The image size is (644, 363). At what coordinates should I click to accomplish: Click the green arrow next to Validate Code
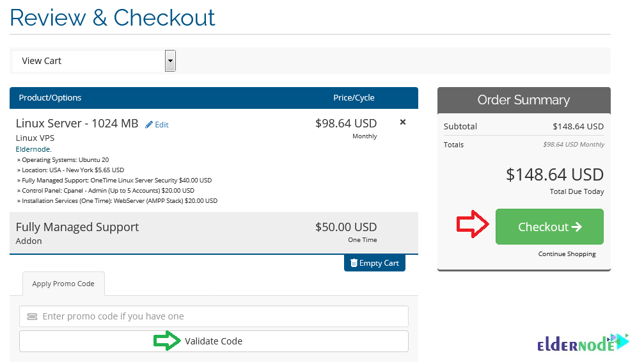[x=167, y=341]
